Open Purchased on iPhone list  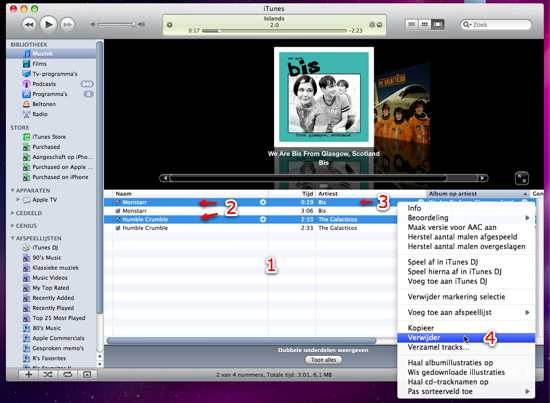(60, 177)
